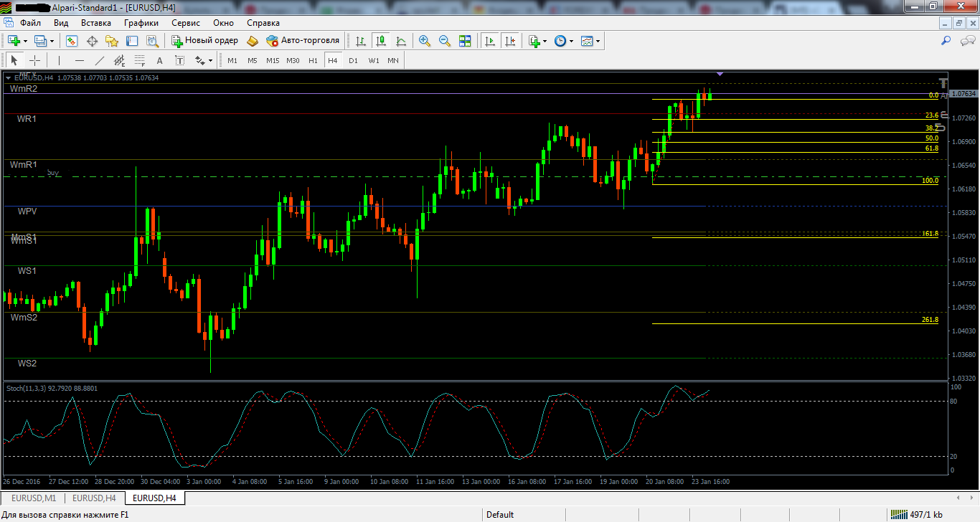Open a new chart window
Viewport: 980px width, 522px height.
click(14, 41)
